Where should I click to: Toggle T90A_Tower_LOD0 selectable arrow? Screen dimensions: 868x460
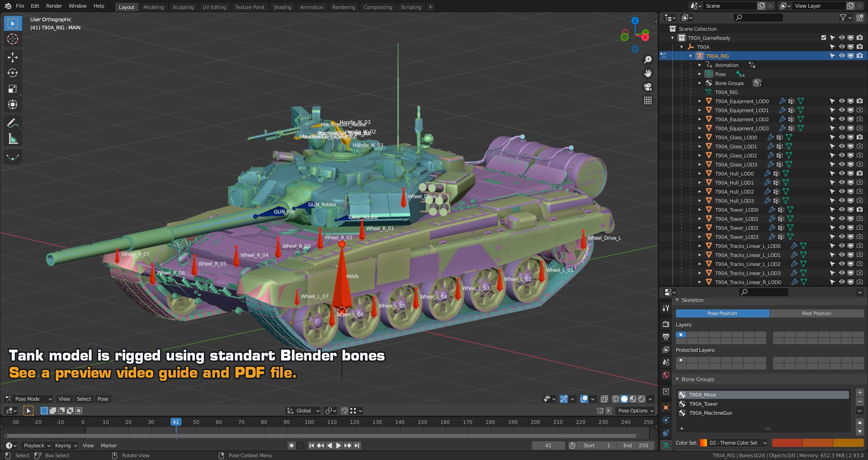click(x=832, y=210)
